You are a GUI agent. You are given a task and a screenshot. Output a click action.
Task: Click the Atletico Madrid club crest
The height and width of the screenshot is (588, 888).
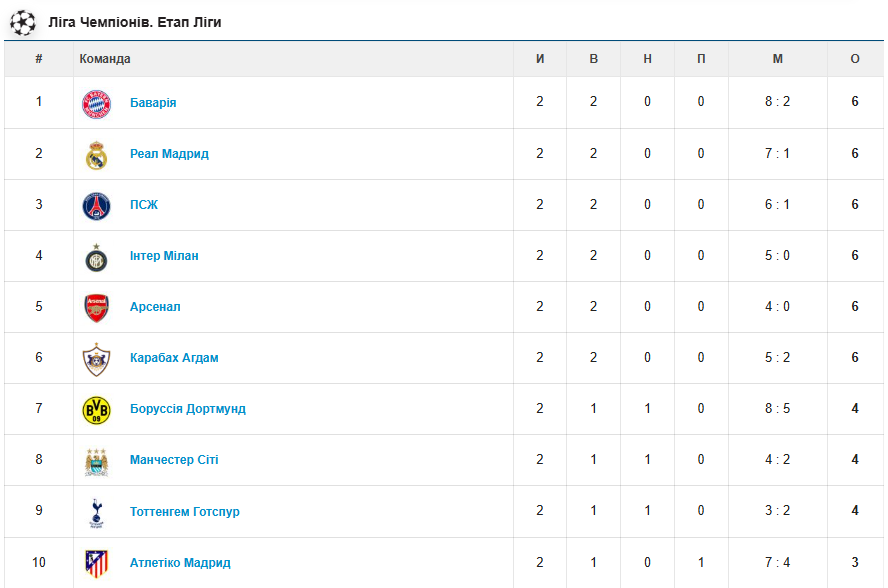tap(96, 563)
